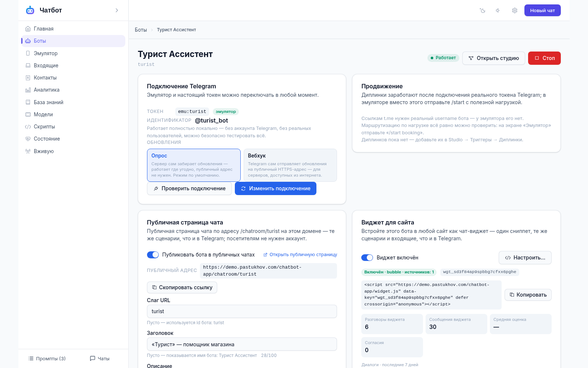Select Боты in the sidebar
Screen dimensions: 588x368
coord(73,41)
